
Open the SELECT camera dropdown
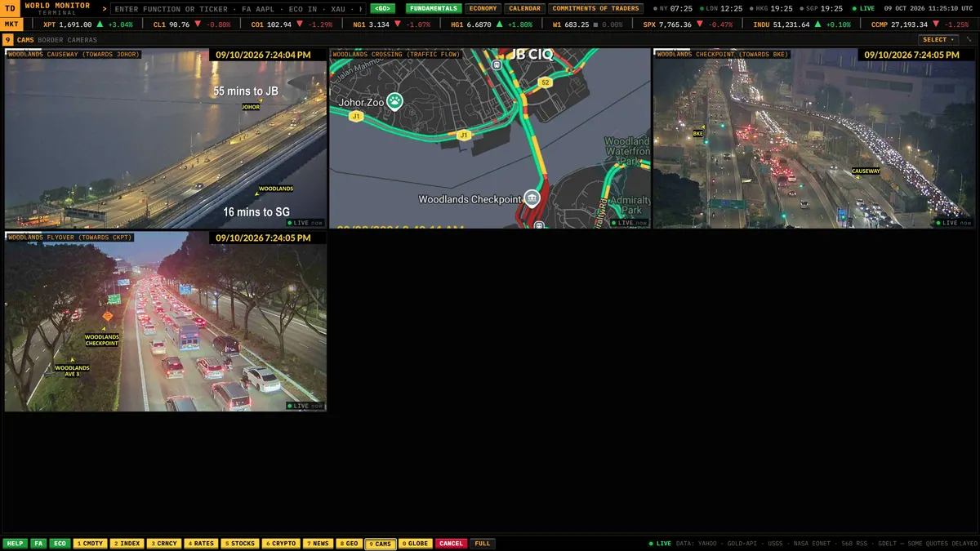coord(938,39)
